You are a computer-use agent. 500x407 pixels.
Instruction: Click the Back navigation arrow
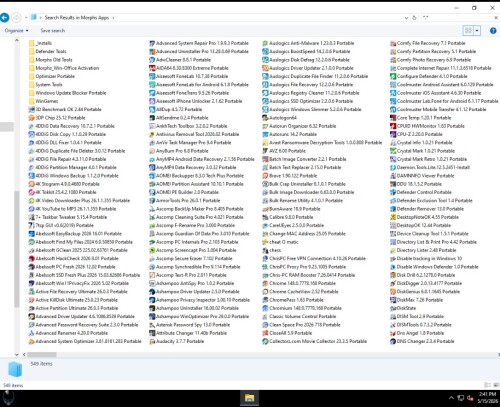tap(4, 17)
